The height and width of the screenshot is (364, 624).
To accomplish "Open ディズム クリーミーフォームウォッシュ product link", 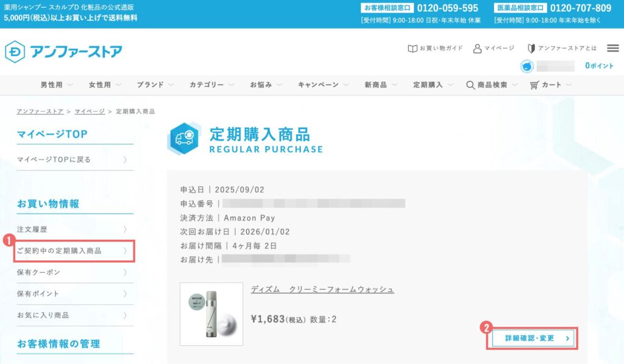I will pyautogui.click(x=322, y=289).
